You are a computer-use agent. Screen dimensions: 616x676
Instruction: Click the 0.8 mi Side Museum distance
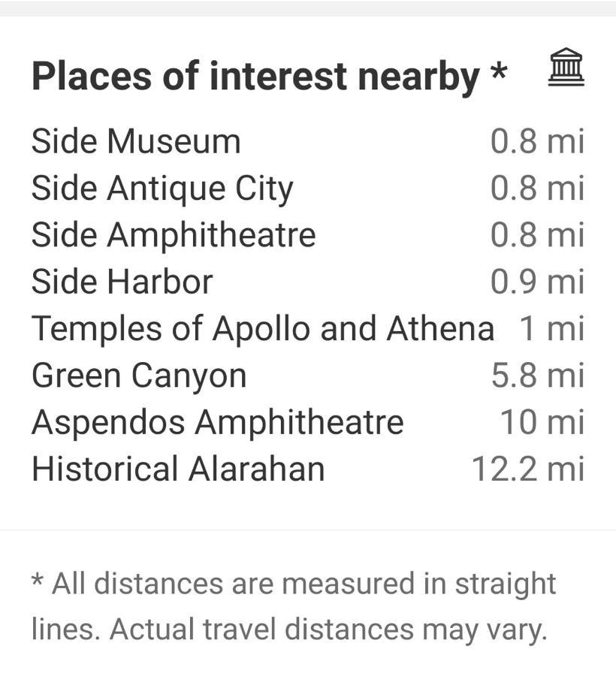538,141
